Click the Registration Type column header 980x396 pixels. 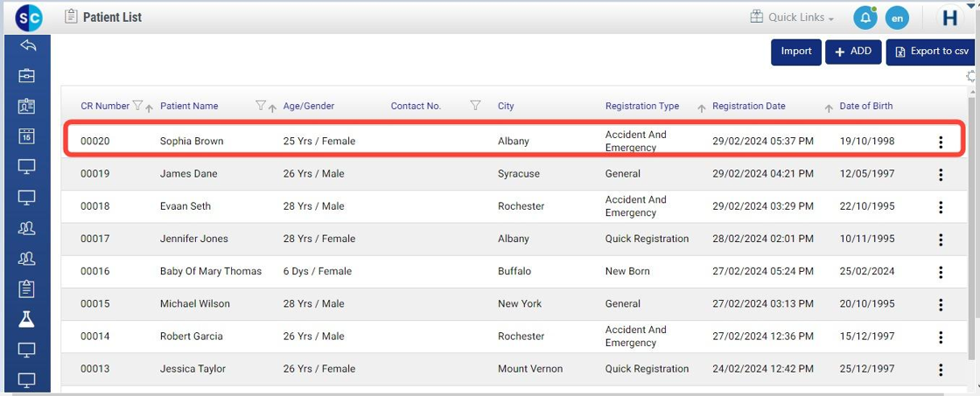(642, 106)
